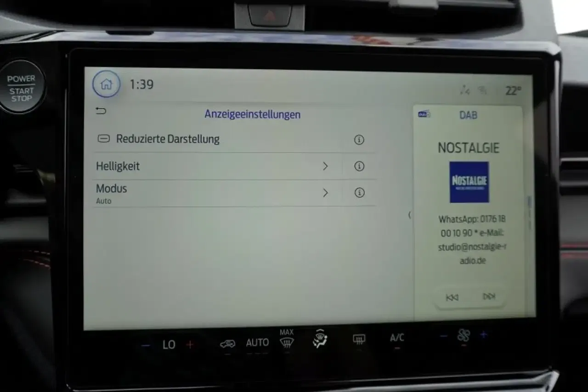
Task: Open the air distribution settings icon
Action: (x=320, y=339)
